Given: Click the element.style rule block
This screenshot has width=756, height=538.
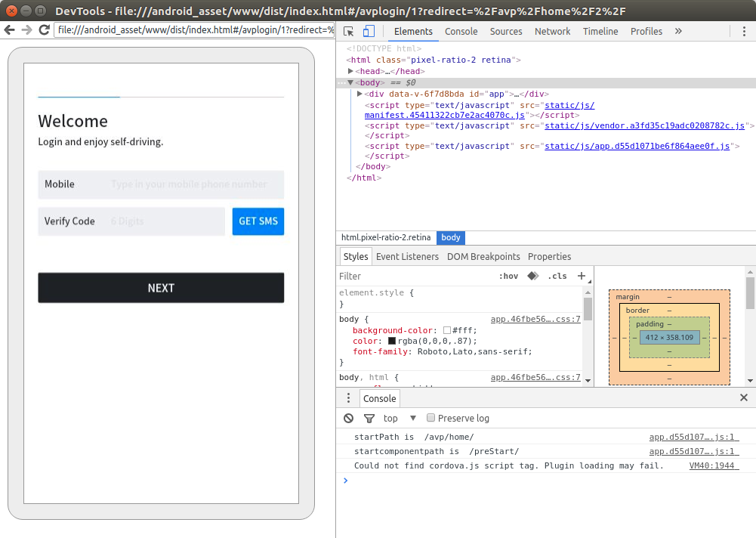Looking at the screenshot, I should 459,298.
